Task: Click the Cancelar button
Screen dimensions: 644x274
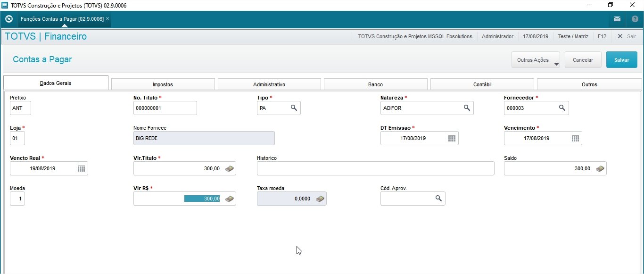Action: (583, 60)
